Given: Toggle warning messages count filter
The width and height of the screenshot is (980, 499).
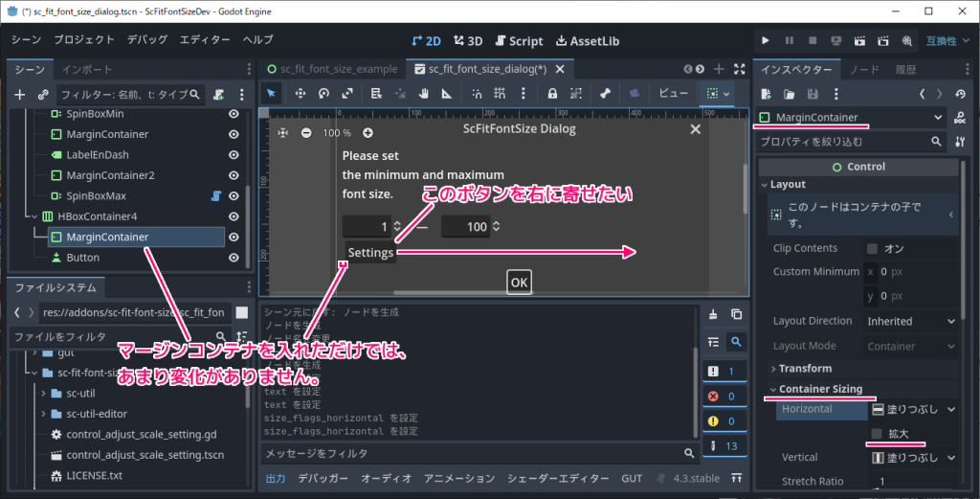Looking at the screenshot, I should click(x=724, y=420).
